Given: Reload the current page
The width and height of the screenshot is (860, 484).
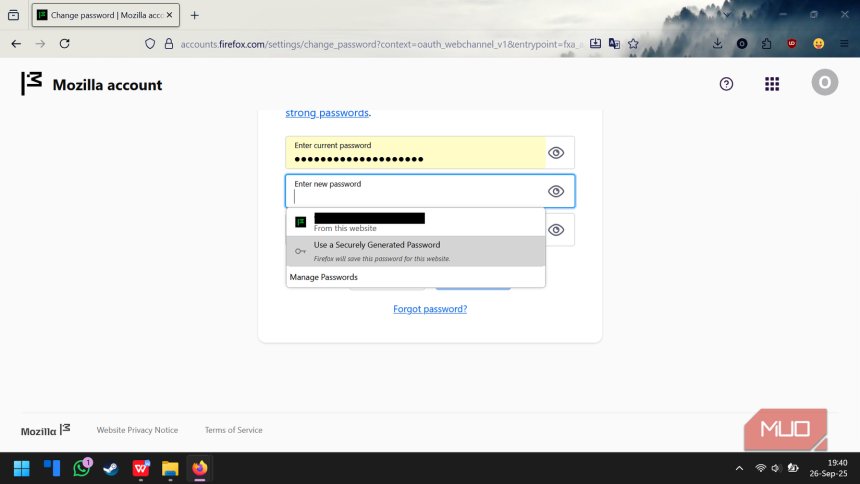Looking at the screenshot, I should (x=65, y=44).
